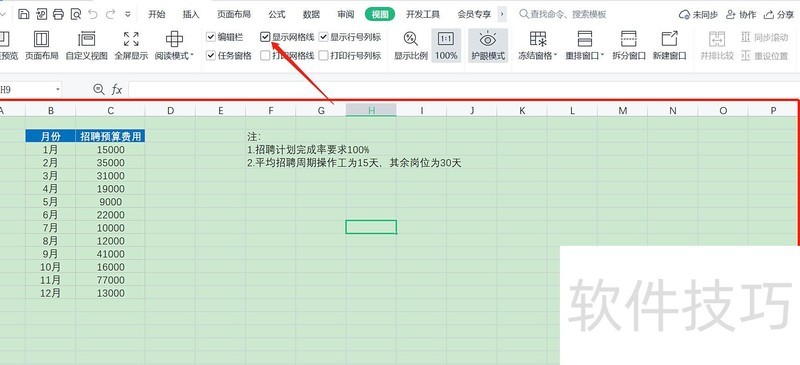800x365 pixels.
Task: Click the 未同步 cloud sync button
Action: pyautogui.click(x=698, y=15)
